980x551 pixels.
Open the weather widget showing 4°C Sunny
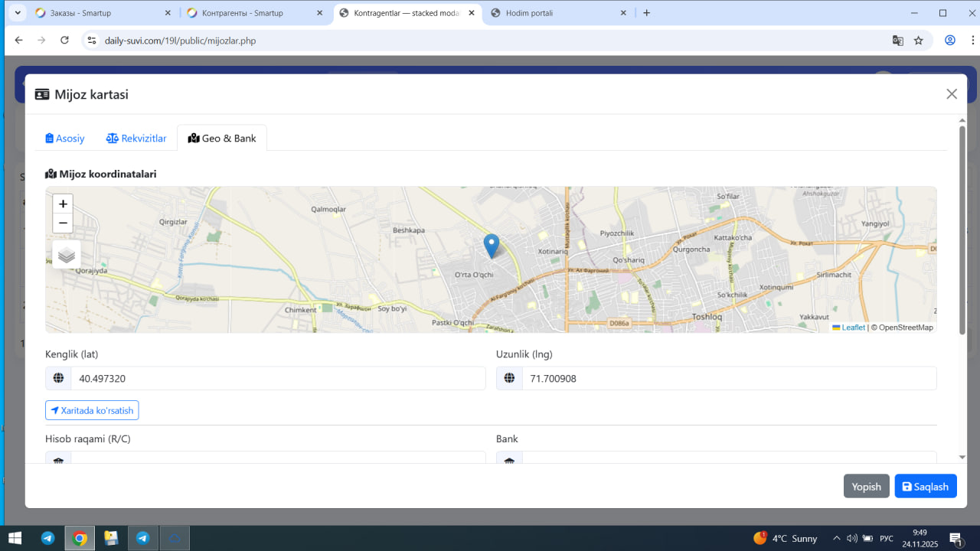786,538
